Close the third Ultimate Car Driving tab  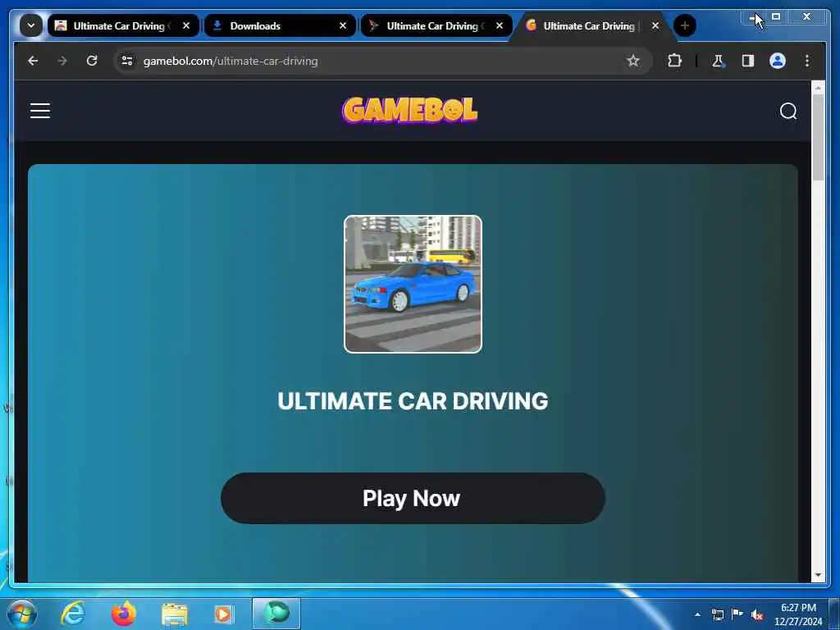click(500, 25)
